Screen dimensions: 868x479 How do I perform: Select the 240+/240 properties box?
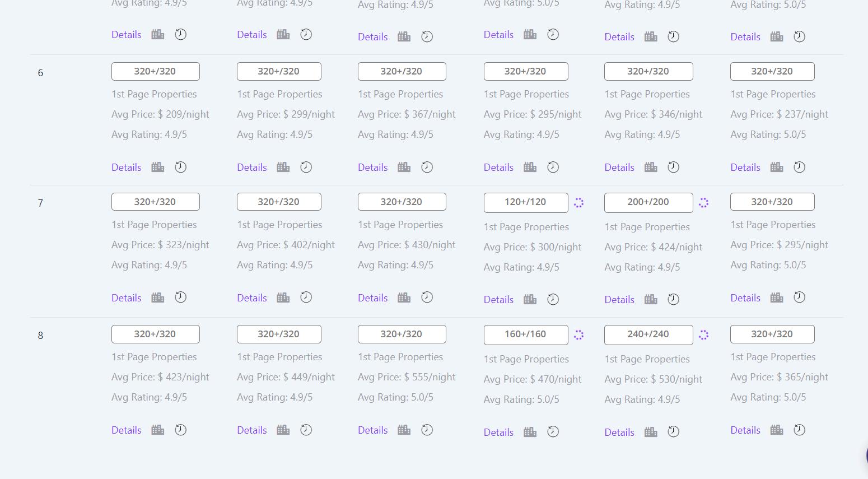pyautogui.click(x=648, y=334)
